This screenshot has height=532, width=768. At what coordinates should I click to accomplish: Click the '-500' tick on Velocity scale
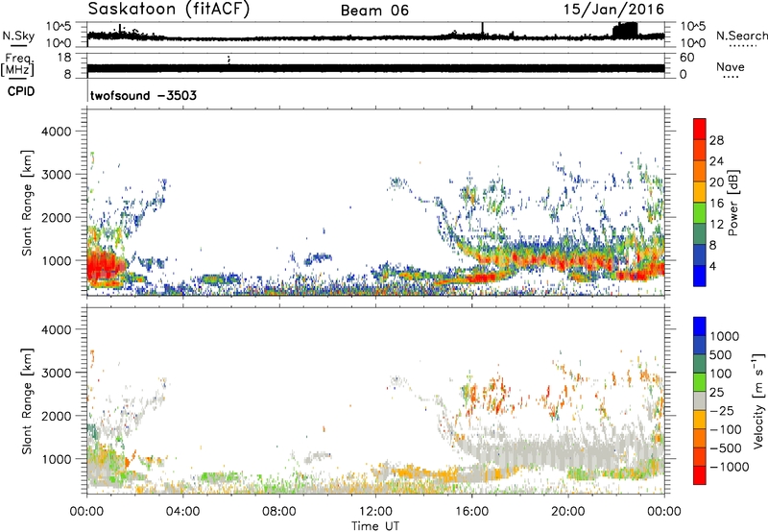click(x=726, y=447)
